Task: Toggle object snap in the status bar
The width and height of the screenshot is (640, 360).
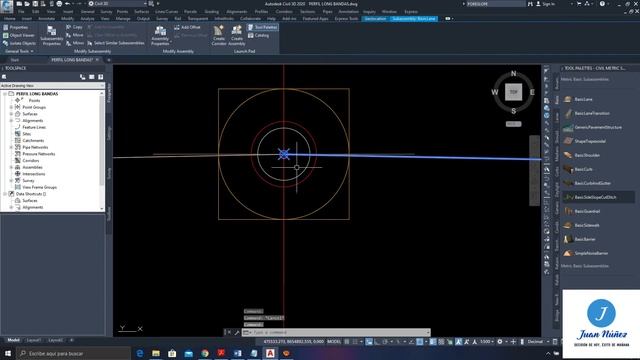Action: click(x=420, y=342)
